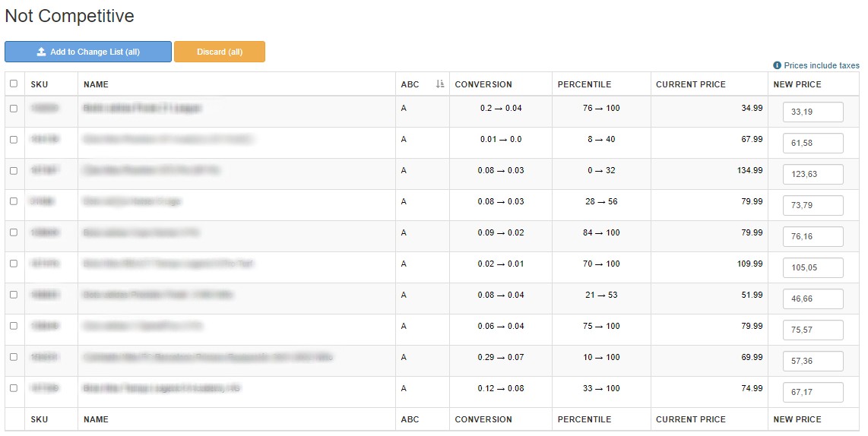The height and width of the screenshot is (436, 868).
Task: Mark the checkbox of the 74.99 priced row
Action: click(14, 388)
